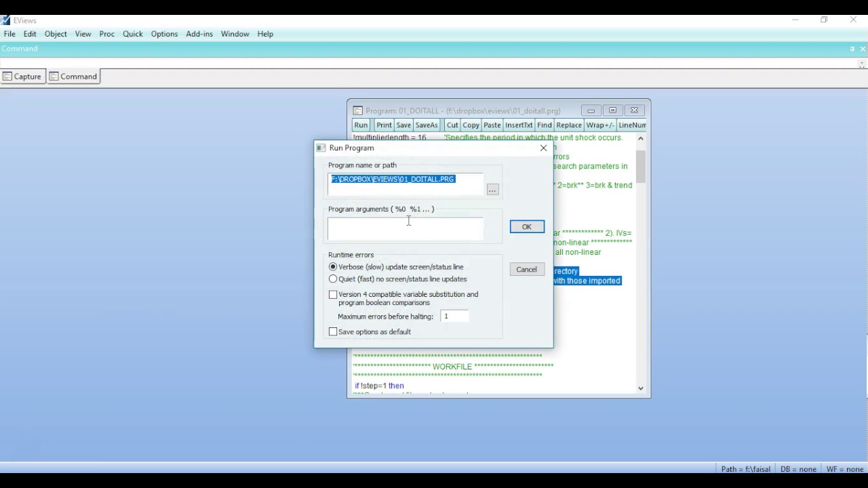Enable Version 4 compatible variable substitution
The height and width of the screenshot is (488, 868).
(x=404, y=299)
